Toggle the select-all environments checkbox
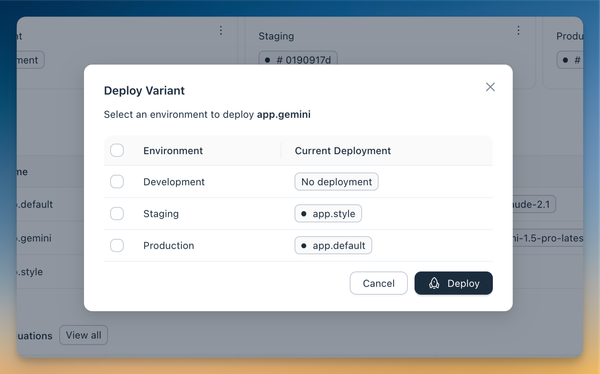Viewport: 600px width, 374px height. 117,150
